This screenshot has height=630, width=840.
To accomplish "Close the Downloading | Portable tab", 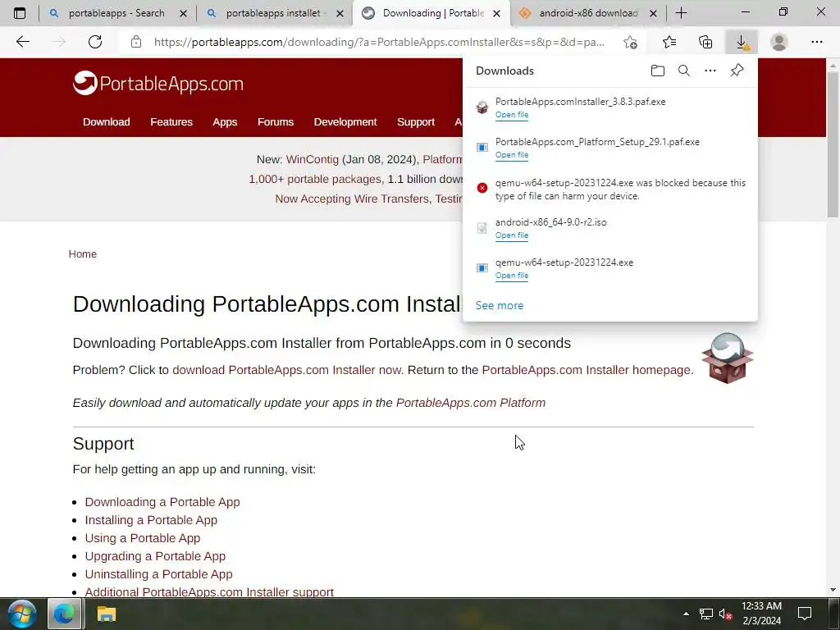I will (x=496, y=13).
